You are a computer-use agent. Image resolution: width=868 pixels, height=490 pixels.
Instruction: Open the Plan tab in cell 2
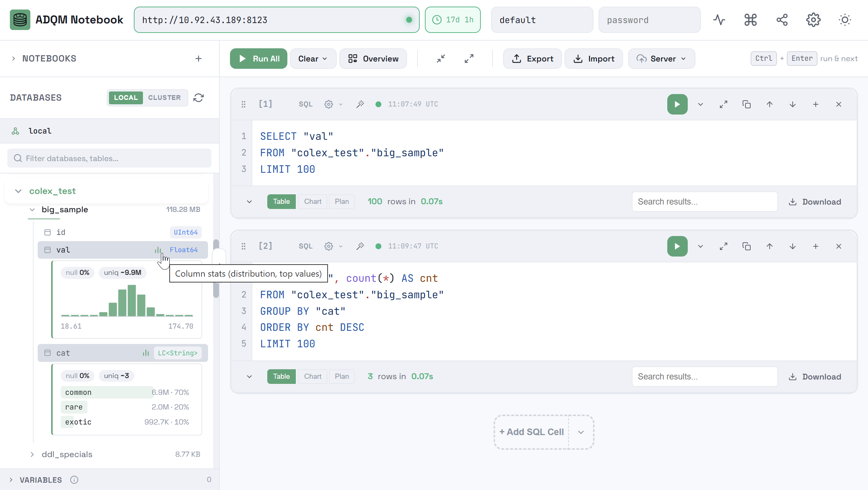coord(342,377)
